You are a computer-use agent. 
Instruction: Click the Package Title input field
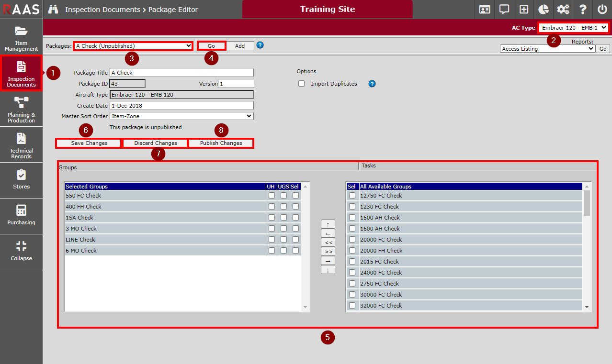point(181,73)
